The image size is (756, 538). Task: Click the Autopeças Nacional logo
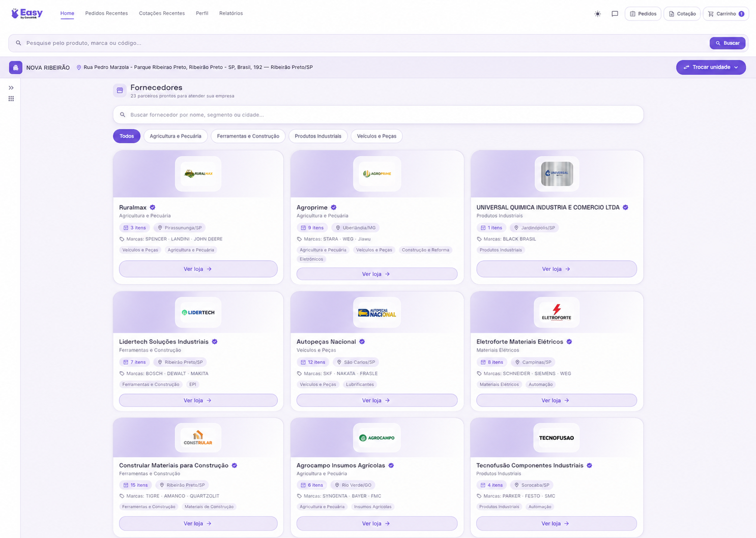tap(377, 312)
